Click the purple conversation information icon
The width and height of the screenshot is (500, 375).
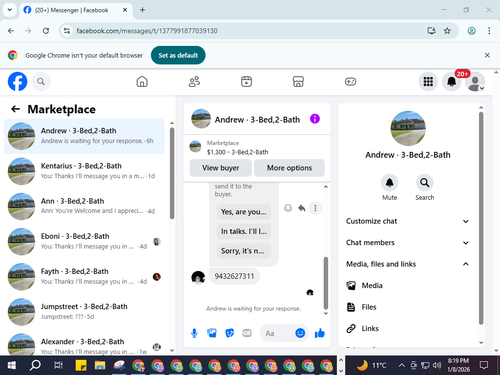[315, 119]
